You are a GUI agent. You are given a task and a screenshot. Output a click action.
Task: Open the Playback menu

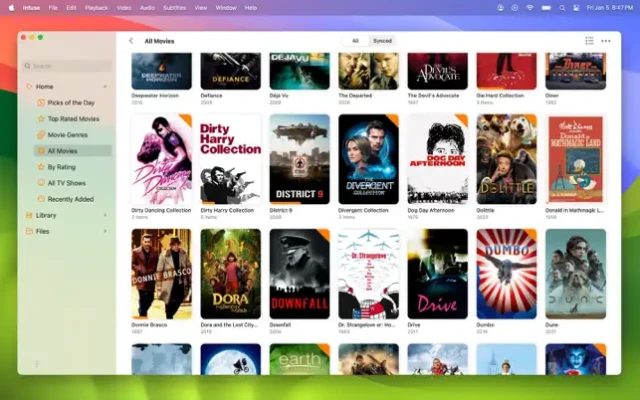click(x=96, y=7)
